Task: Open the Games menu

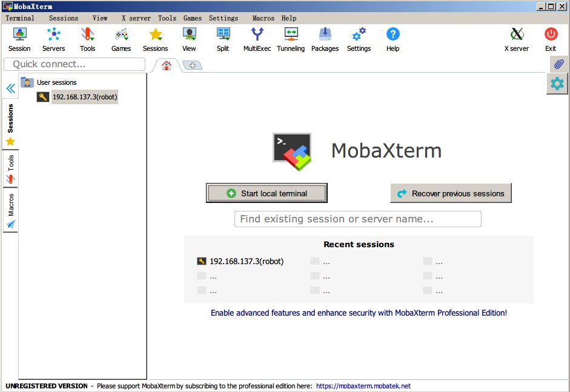Action: coord(193,18)
